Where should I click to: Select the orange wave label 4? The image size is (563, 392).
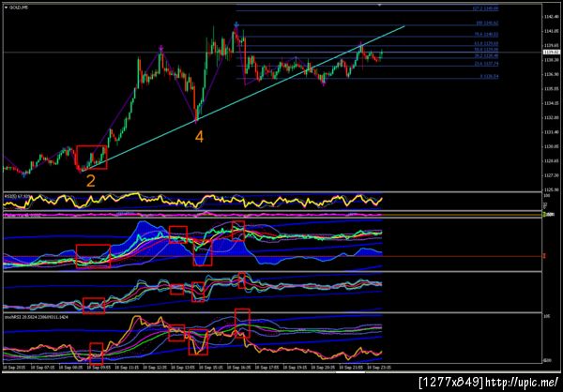pos(199,136)
